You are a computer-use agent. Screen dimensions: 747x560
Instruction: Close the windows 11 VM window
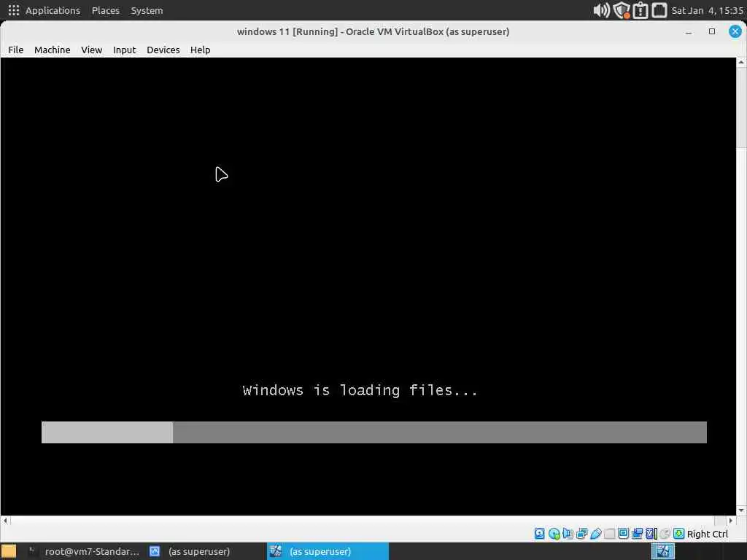(x=735, y=31)
